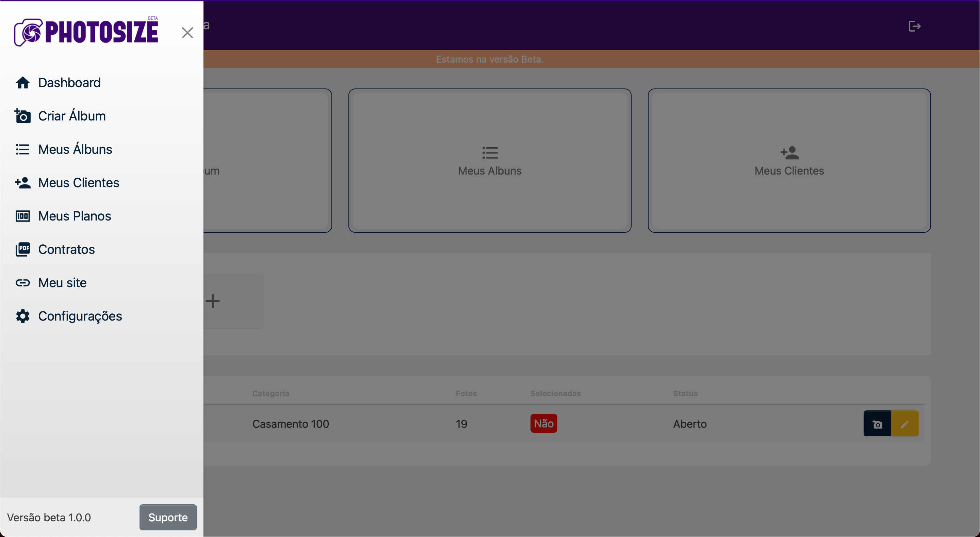Go to Contratos menu entry
The height and width of the screenshot is (537, 980).
point(67,249)
